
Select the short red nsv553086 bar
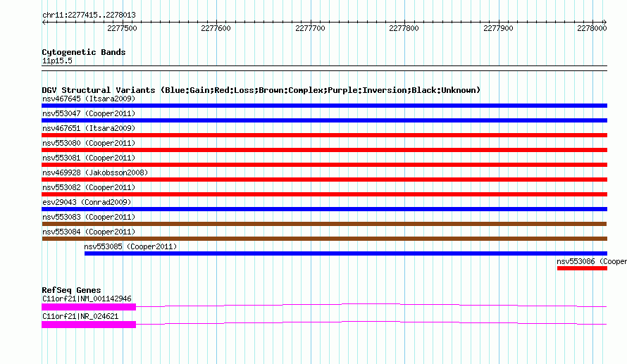point(582,268)
